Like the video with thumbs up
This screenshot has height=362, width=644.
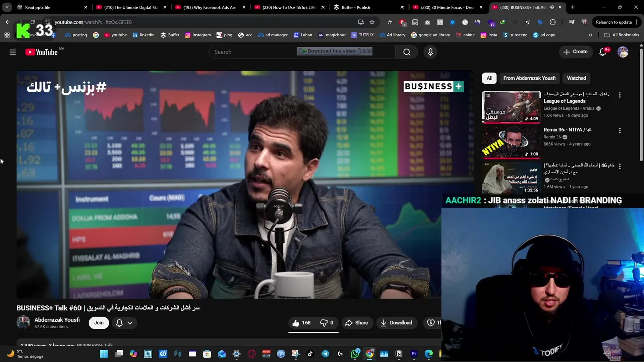point(302,323)
